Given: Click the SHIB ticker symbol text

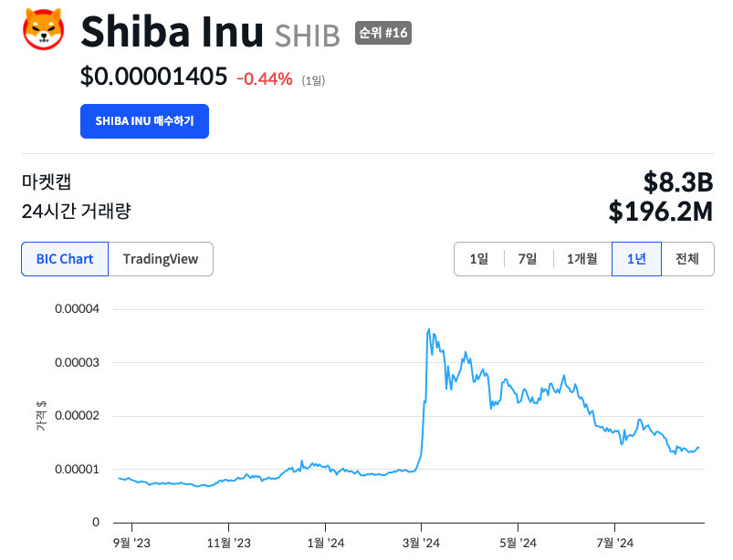Looking at the screenshot, I should pos(307,36).
